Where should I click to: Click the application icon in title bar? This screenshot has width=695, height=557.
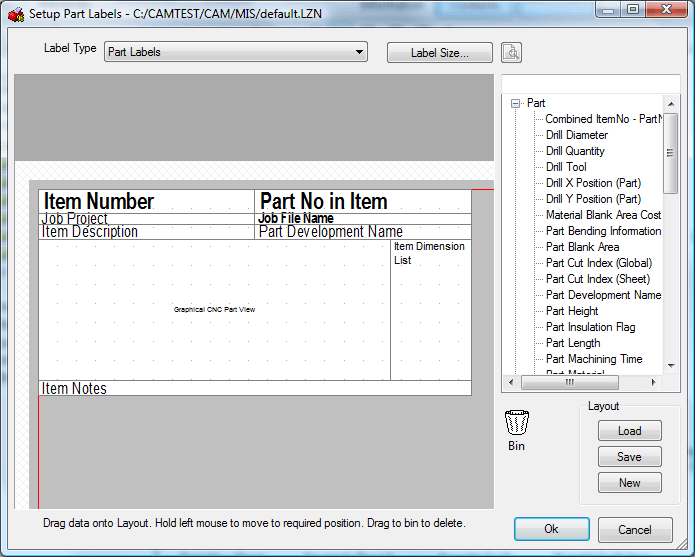tap(16, 14)
